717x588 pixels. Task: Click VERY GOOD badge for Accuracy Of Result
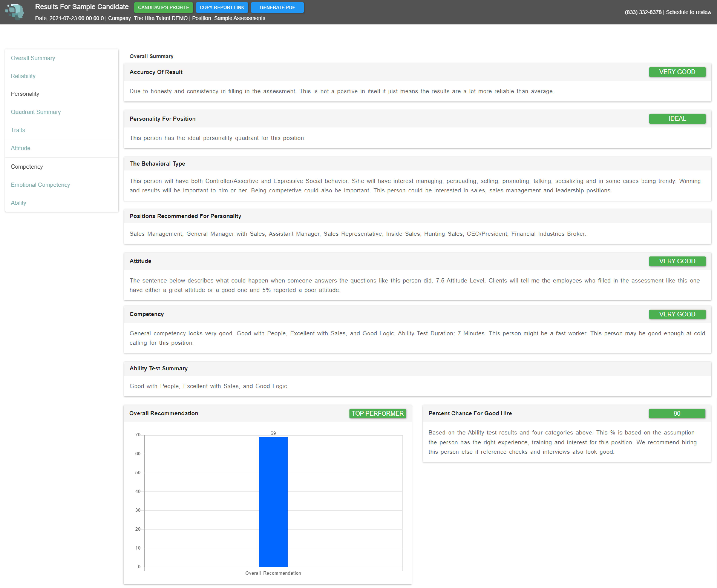click(677, 72)
